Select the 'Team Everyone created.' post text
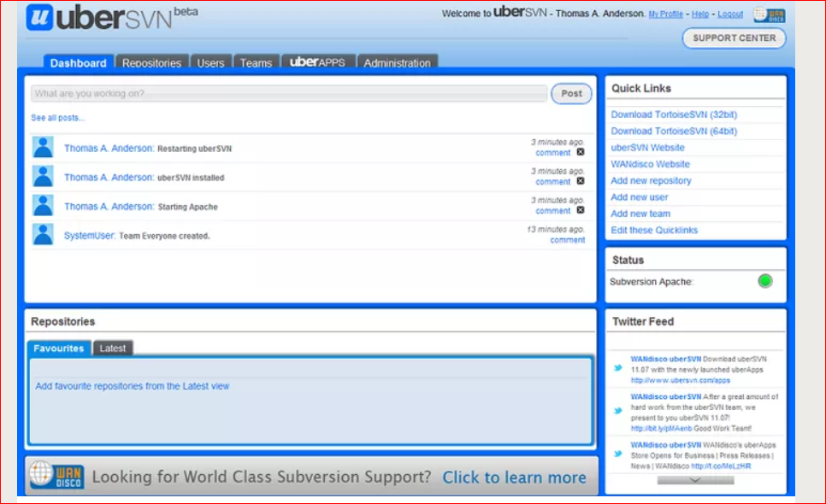This screenshot has width=826, height=504. 164,236
